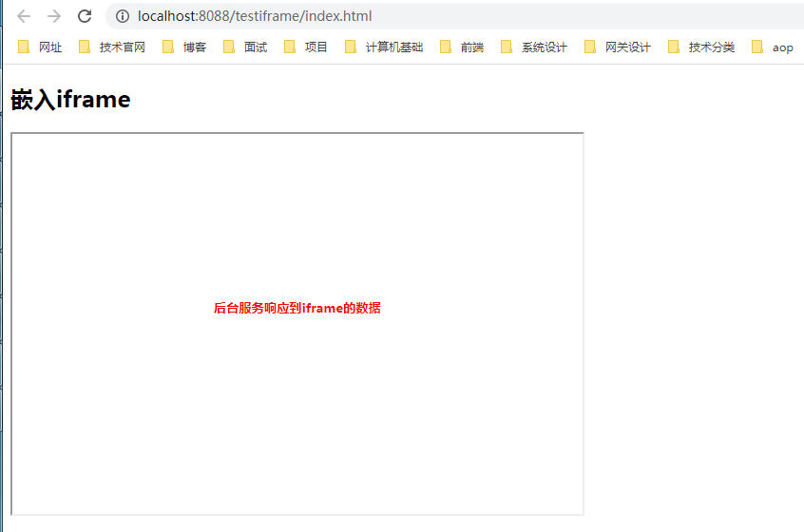Open the 计算机基础 bookmark folder

384,47
